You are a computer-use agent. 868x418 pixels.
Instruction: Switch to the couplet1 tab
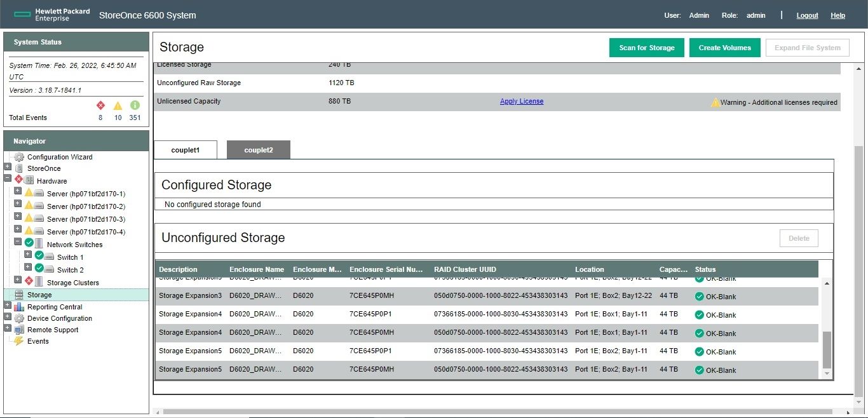[186, 150]
